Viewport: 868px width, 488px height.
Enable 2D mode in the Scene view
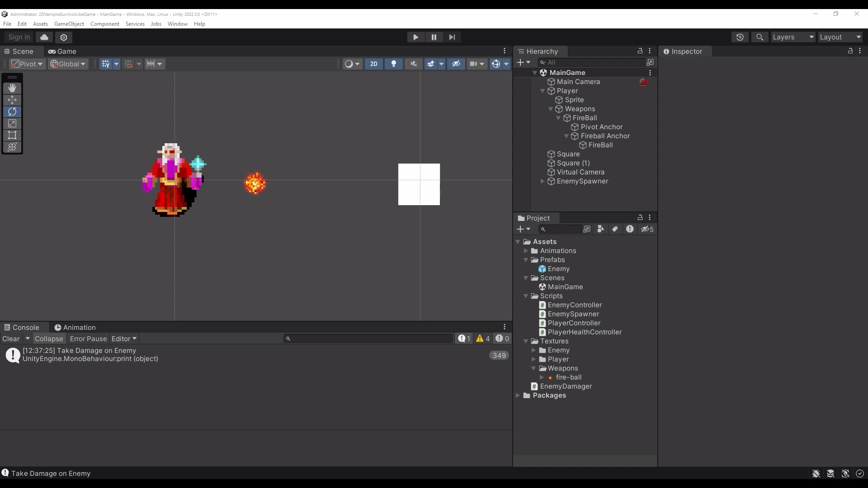pos(374,64)
